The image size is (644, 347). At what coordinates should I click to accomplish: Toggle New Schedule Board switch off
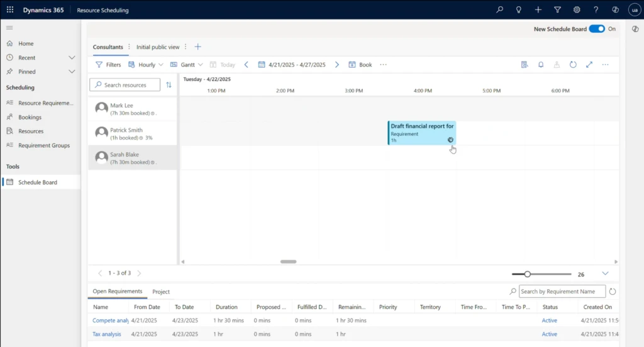(x=596, y=29)
